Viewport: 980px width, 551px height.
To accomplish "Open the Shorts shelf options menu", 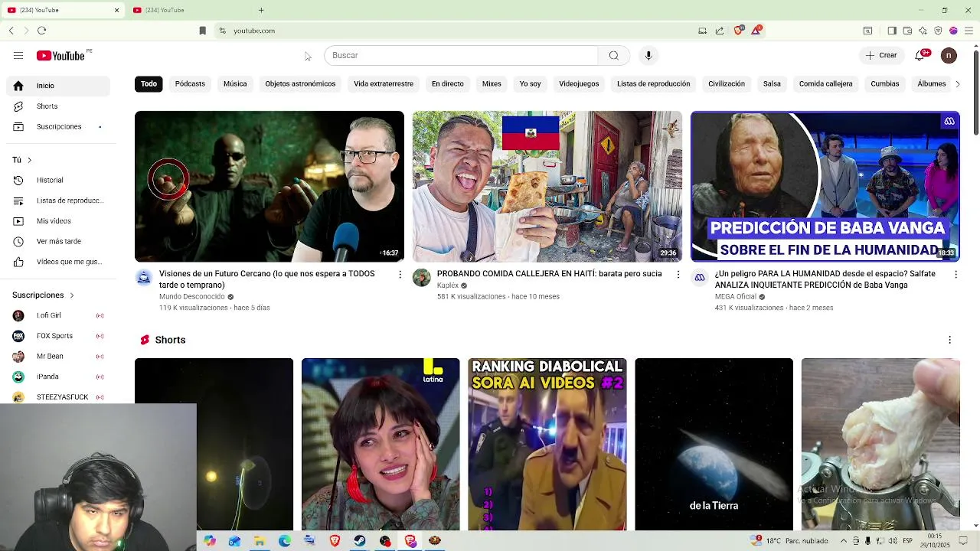I will (950, 340).
